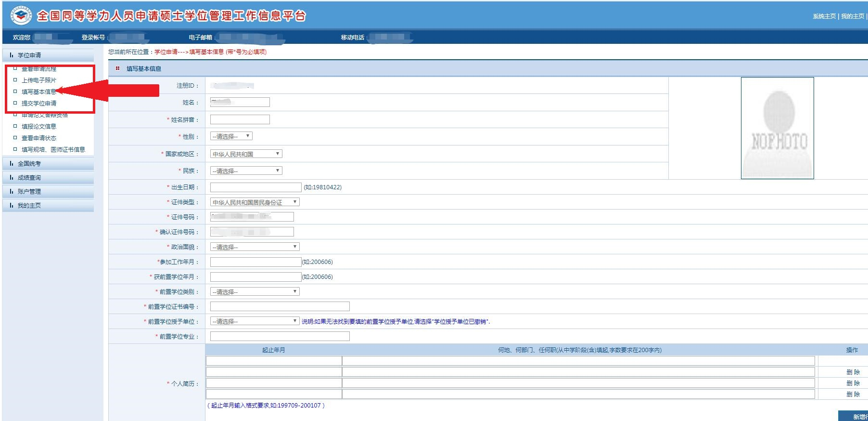Open 查看申请状态 sidebar entry
Viewport: 868px width, 421px height.
pyautogui.click(x=39, y=138)
